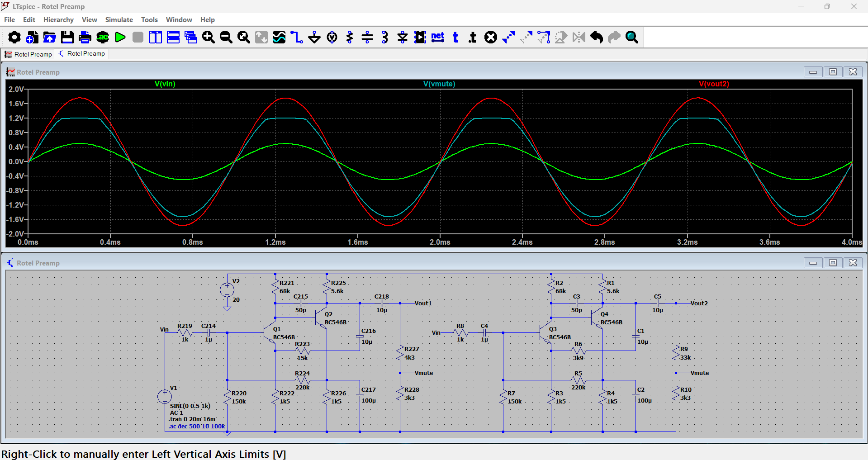This screenshot has width=868, height=460.
Task: Click the R5 220k resistor label
Action: click(x=578, y=380)
